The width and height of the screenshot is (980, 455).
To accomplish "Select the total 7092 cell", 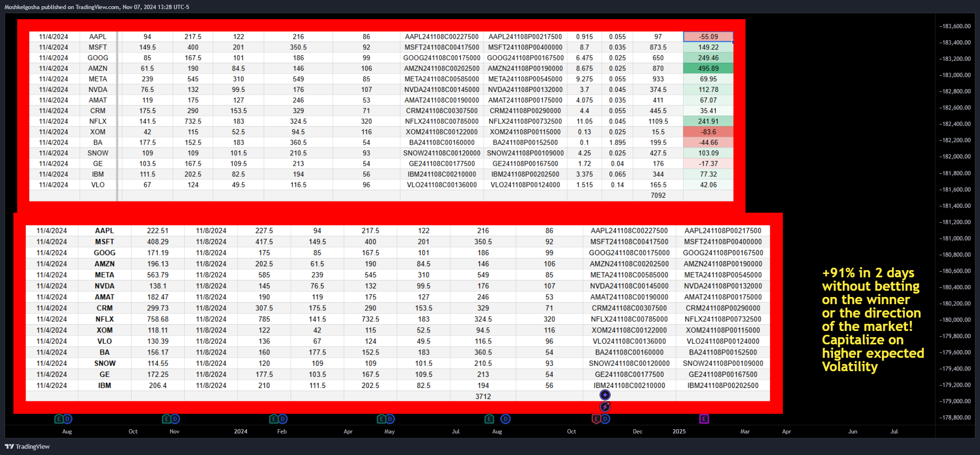I will [658, 195].
